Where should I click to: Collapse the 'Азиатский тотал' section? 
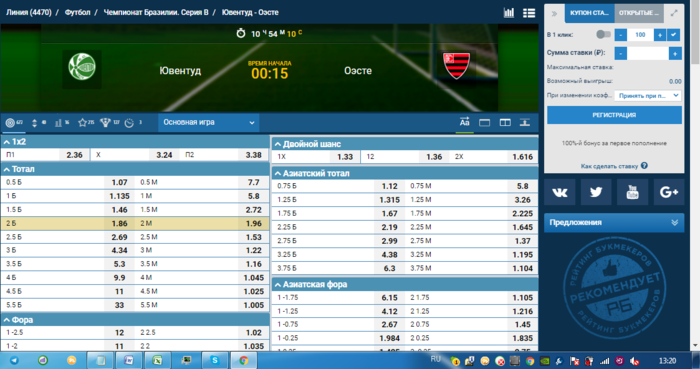coord(277,174)
